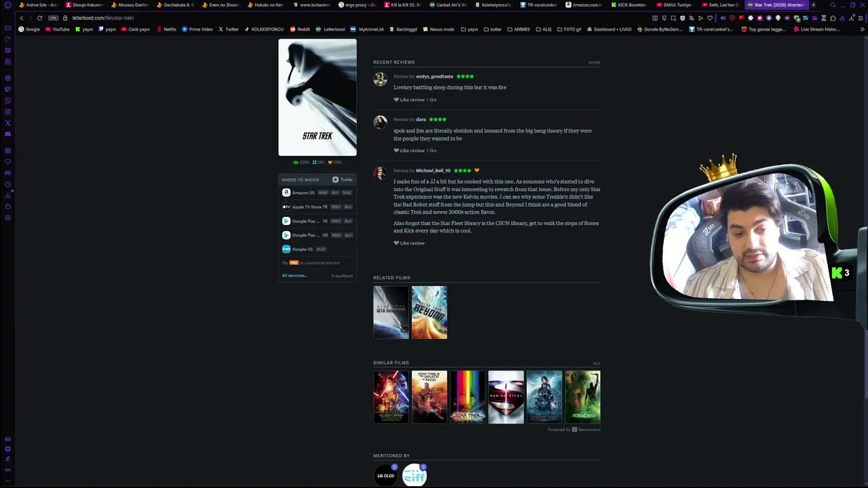Open the yayın bookmarks folder
The image size is (868, 488).
469,29
